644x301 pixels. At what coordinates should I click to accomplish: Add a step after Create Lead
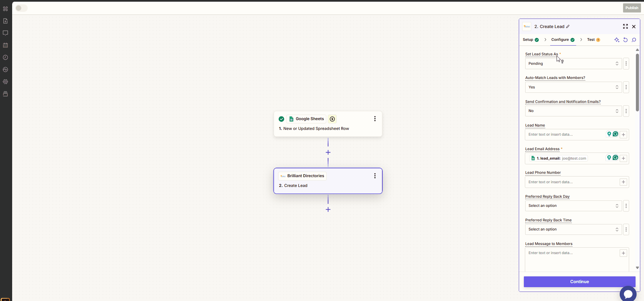point(328,210)
